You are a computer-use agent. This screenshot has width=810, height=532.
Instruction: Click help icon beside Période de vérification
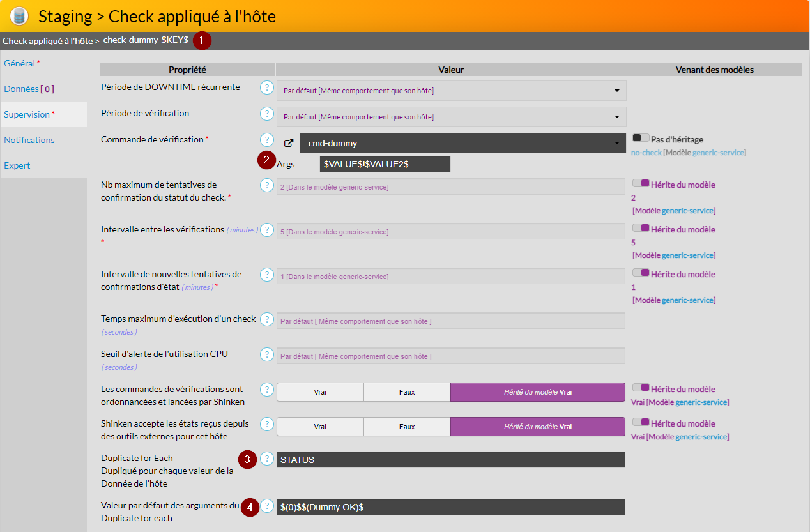(267, 114)
